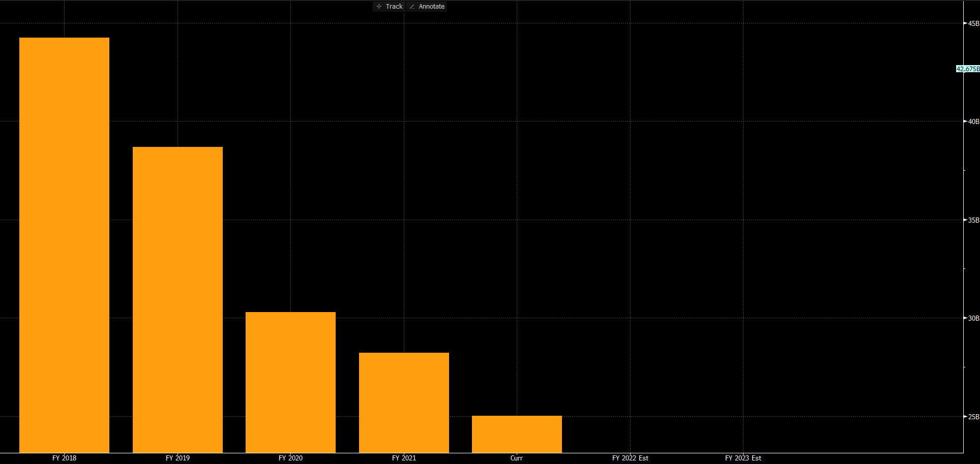Click the FY 2021 x-axis label

coord(404,458)
